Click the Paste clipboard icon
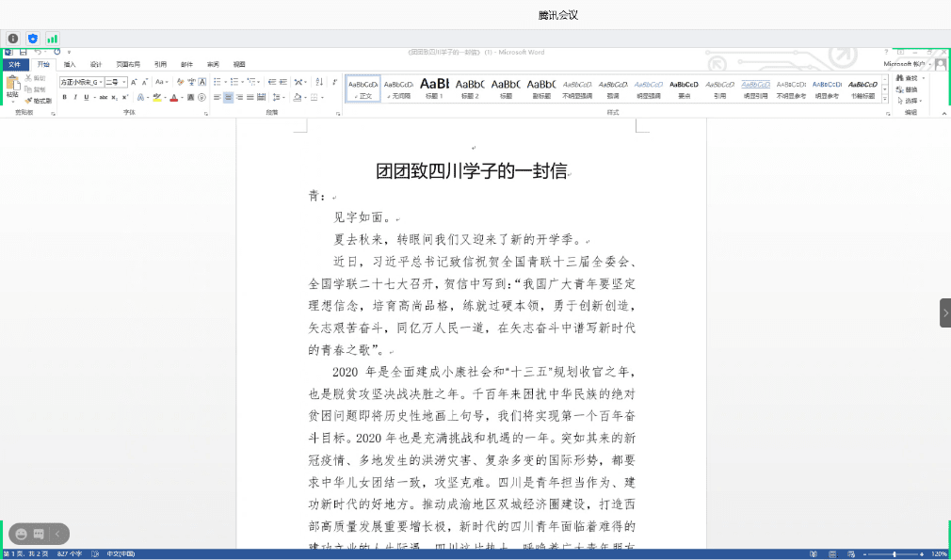 13,84
